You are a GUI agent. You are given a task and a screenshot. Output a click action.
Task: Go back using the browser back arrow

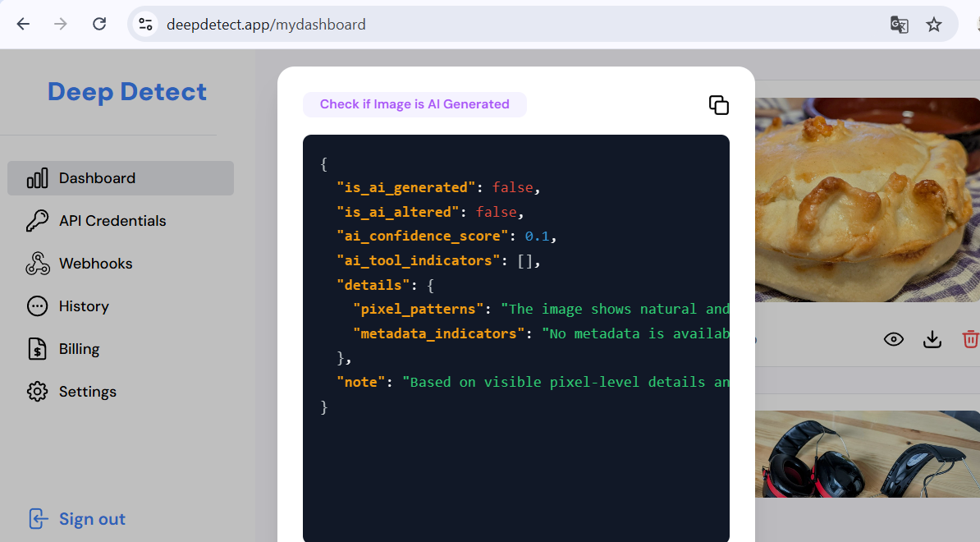click(23, 25)
